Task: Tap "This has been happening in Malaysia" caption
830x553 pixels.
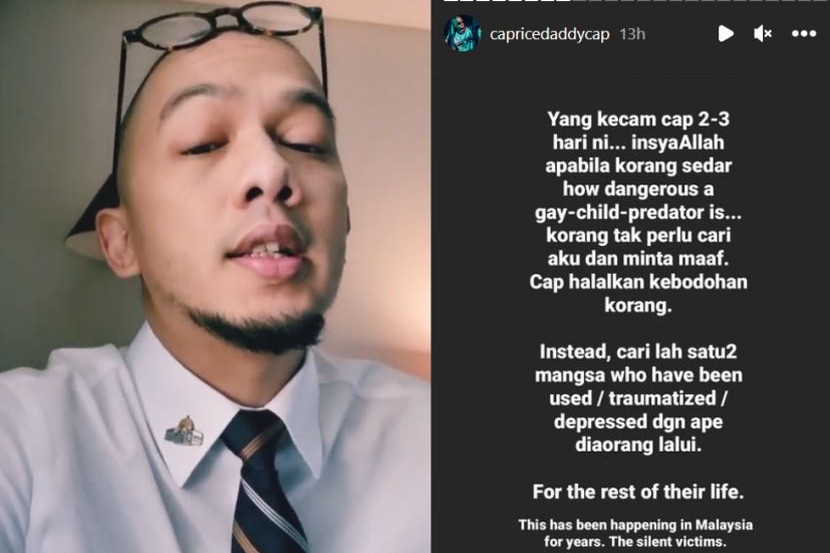Action: [635, 525]
